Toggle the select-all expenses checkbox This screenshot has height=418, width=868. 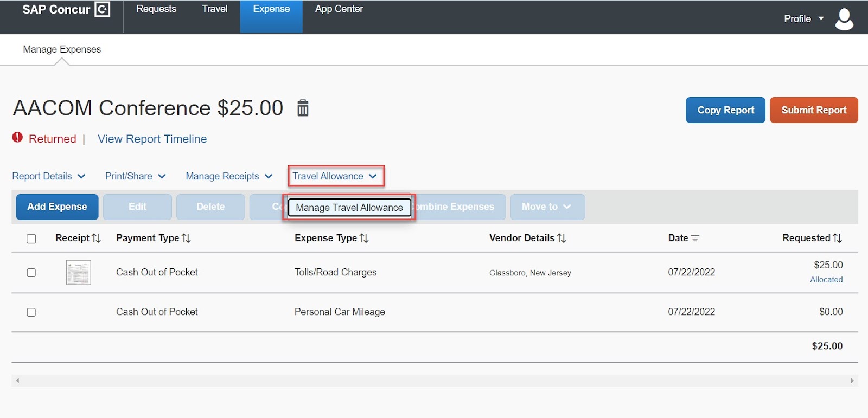tap(31, 239)
